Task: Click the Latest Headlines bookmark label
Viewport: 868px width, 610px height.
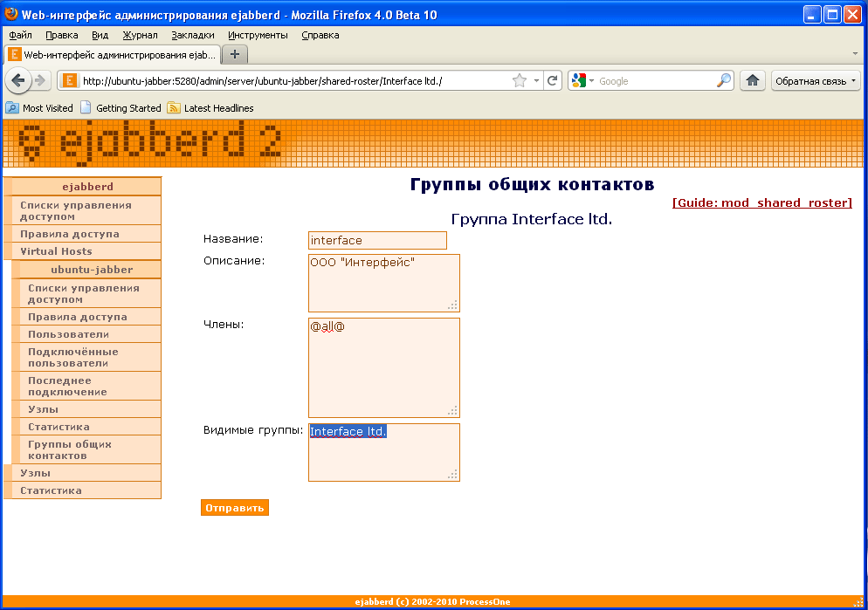Action: [218, 108]
